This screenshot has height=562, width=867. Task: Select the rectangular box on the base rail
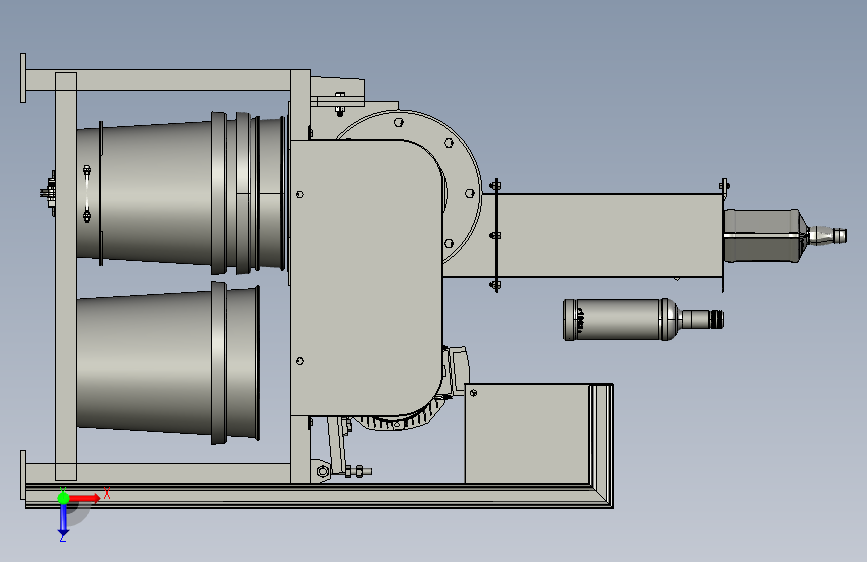(x=528, y=434)
